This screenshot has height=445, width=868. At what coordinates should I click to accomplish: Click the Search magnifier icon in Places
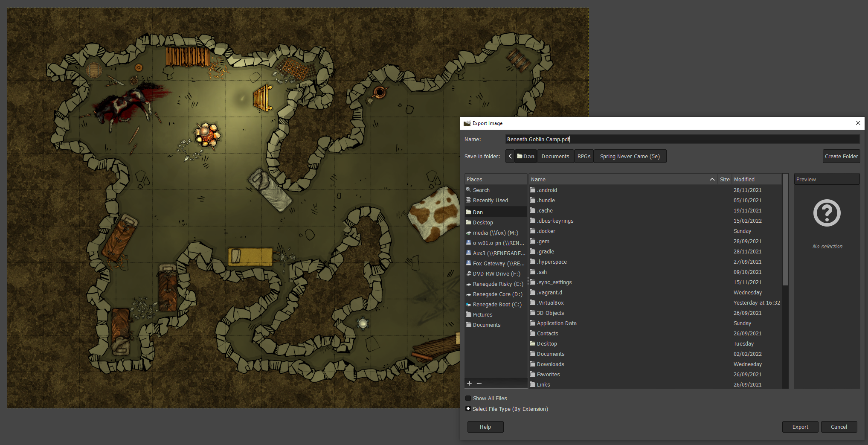click(468, 190)
